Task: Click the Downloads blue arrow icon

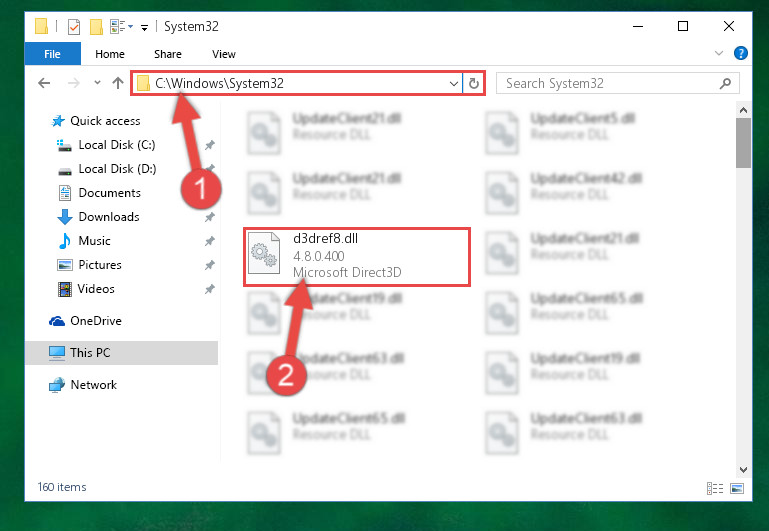Action: pos(65,217)
